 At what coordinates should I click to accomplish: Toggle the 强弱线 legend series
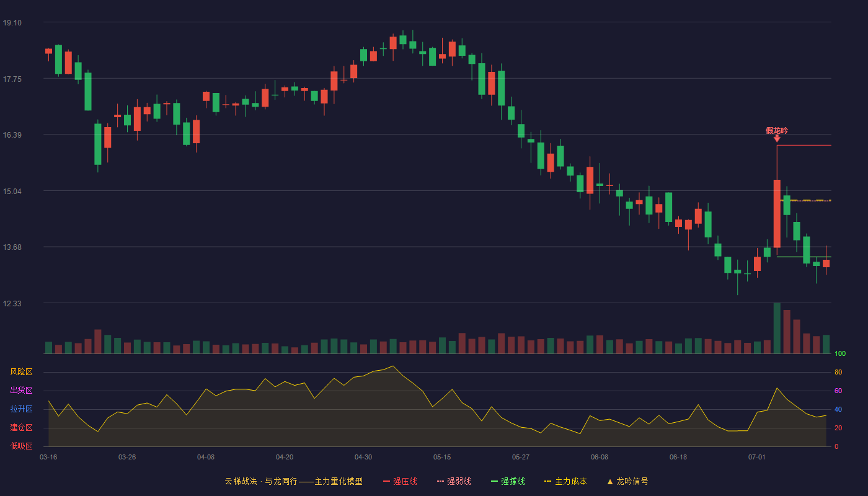coord(454,481)
